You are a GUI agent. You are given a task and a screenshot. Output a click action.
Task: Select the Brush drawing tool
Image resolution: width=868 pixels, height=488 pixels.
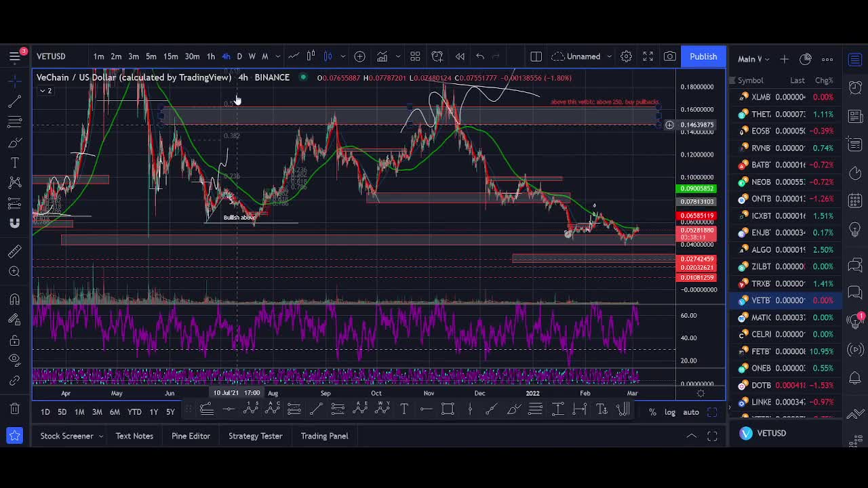pos(14,142)
